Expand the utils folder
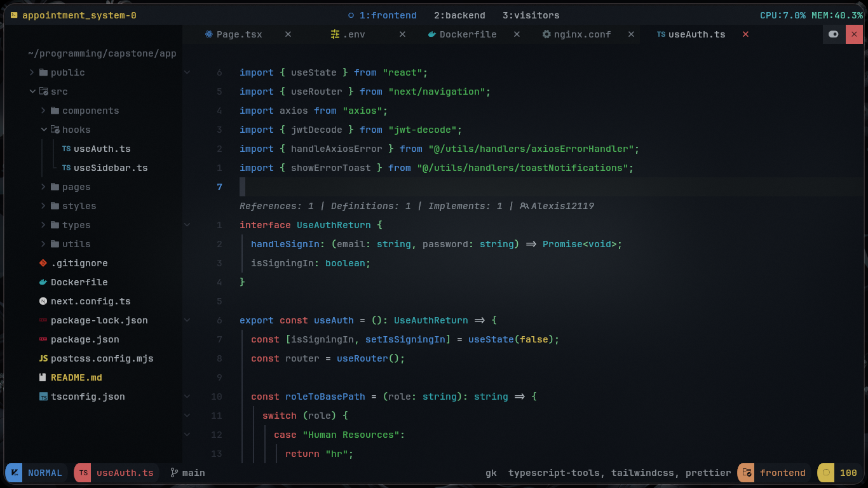This screenshot has height=488, width=868. click(43, 244)
